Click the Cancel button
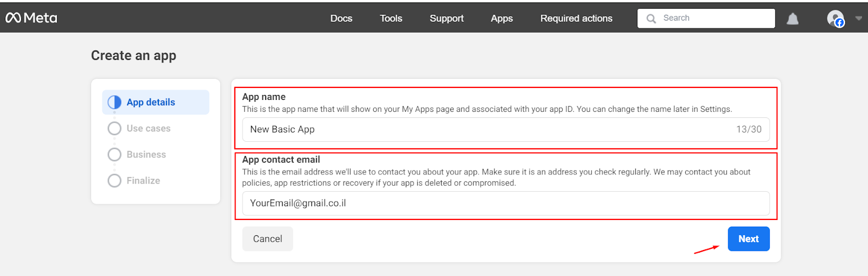The height and width of the screenshot is (276, 868). pyautogui.click(x=267, y=239)
